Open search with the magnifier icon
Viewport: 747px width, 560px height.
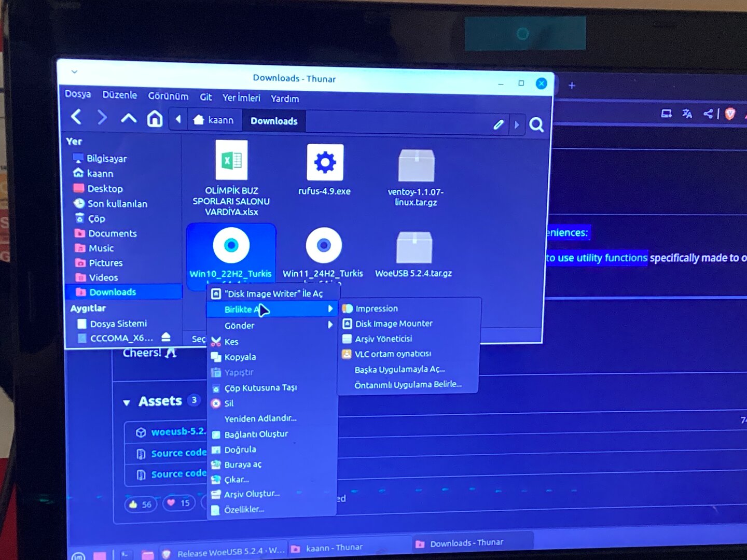(536, 124)
